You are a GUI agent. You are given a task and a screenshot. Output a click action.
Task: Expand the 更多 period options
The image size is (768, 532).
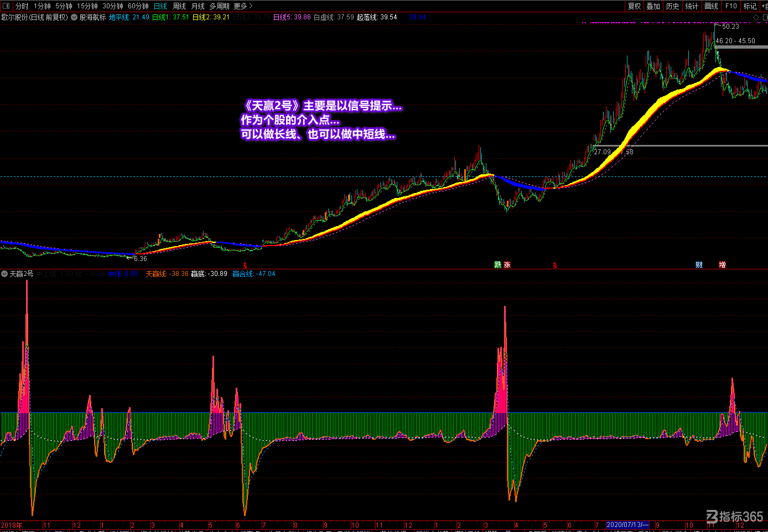243,6
